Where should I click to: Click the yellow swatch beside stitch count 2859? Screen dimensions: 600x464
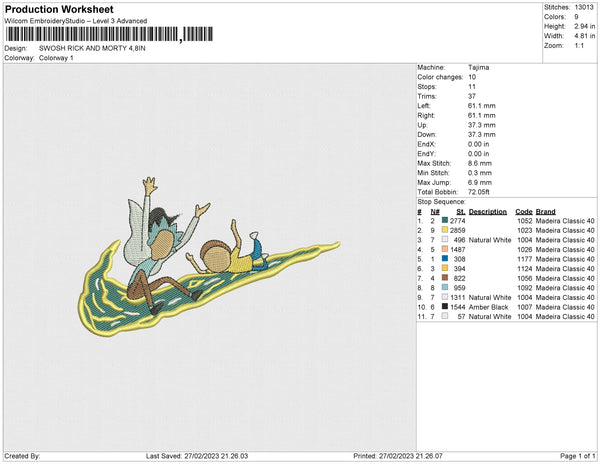pos(445,230)
